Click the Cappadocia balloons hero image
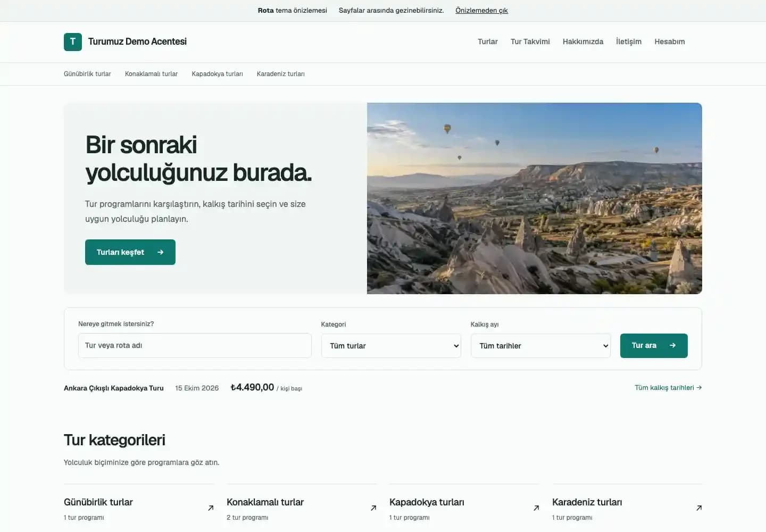This screenshot has width=766, height=532. (x=535, y=198)
